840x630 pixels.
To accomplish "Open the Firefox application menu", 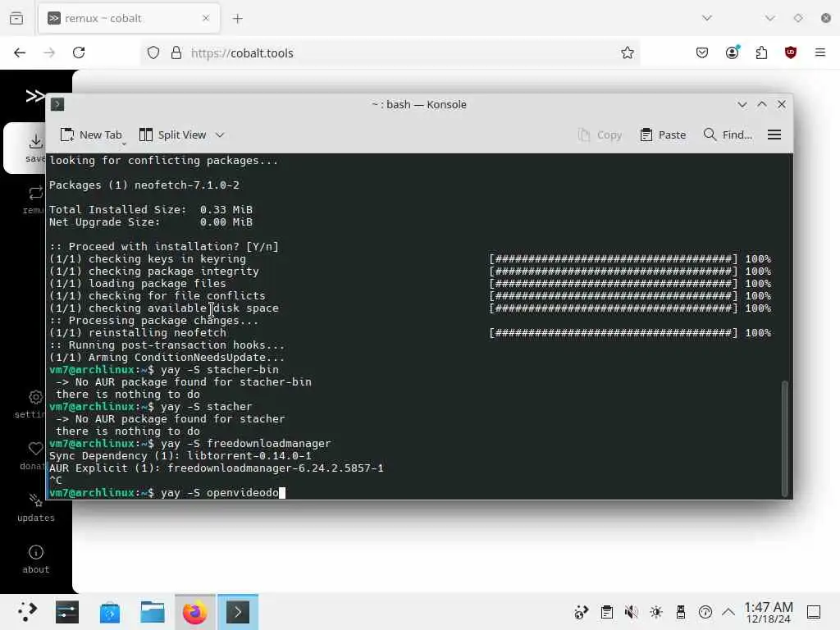I will [819, 52].
